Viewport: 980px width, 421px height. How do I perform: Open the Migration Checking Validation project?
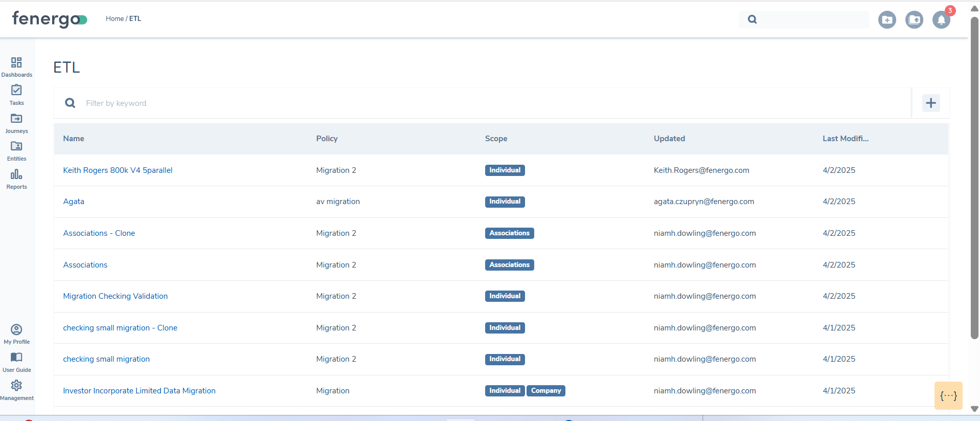click(x=115, y=296)
